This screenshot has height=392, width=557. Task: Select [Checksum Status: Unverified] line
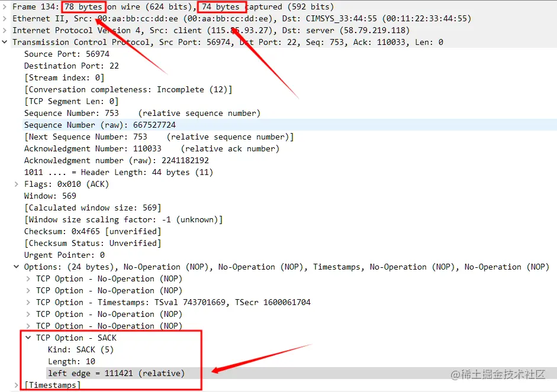[93, 243]
